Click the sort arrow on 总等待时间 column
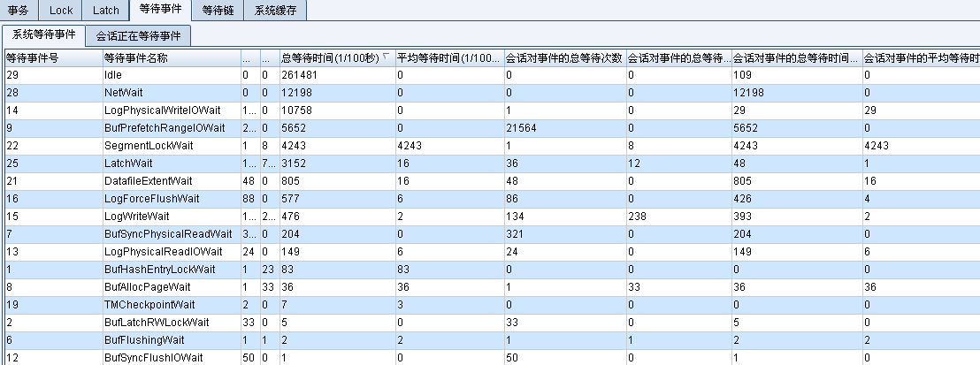Viewport: 980px width, 365px height. pyautogui.click(x=387, y=57)
